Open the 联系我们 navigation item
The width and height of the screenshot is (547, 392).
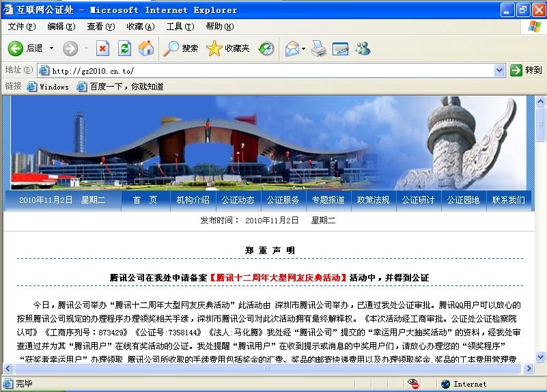508,200
